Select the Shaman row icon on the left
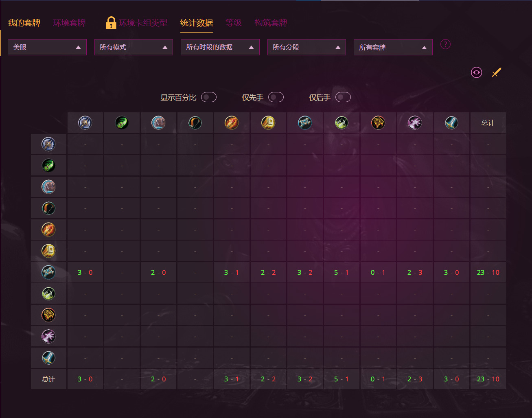 point(48,315)
